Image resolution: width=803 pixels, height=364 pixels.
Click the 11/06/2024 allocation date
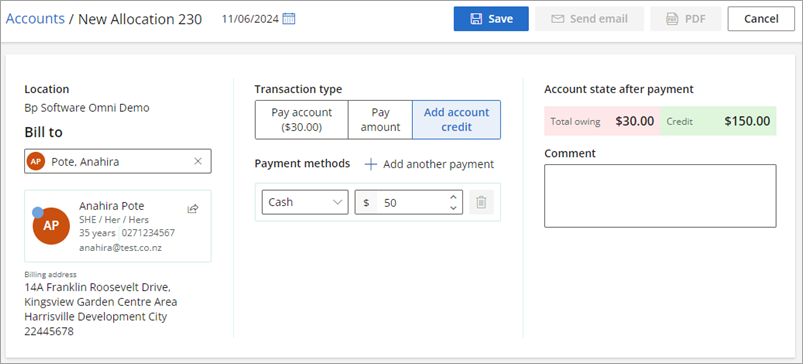(x=250, y=19)
